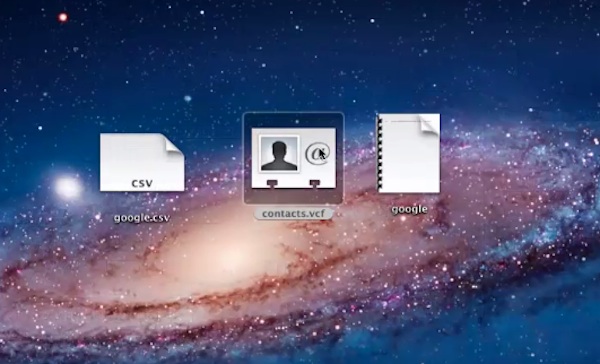
Task: Click the bright white star beside the galaxy
Action: tap(68, 187)
